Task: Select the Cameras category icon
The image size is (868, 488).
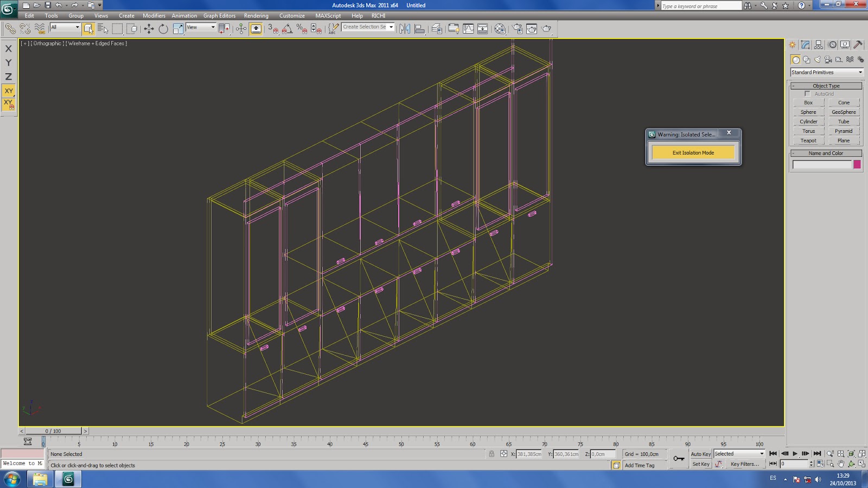Action: click(x=828, y=60)
